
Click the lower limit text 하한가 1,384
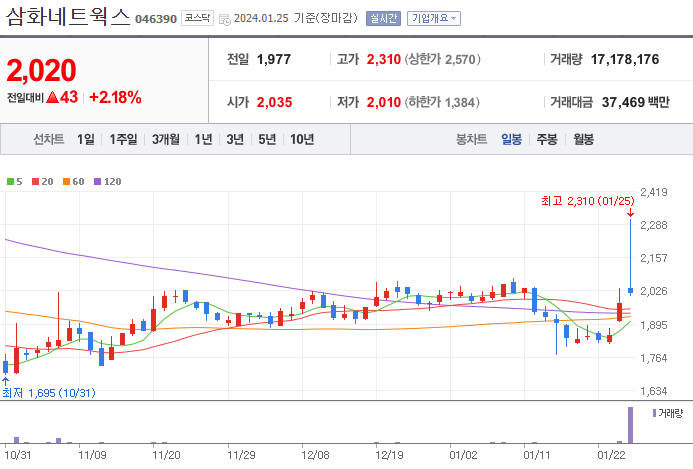pos(442,102)
